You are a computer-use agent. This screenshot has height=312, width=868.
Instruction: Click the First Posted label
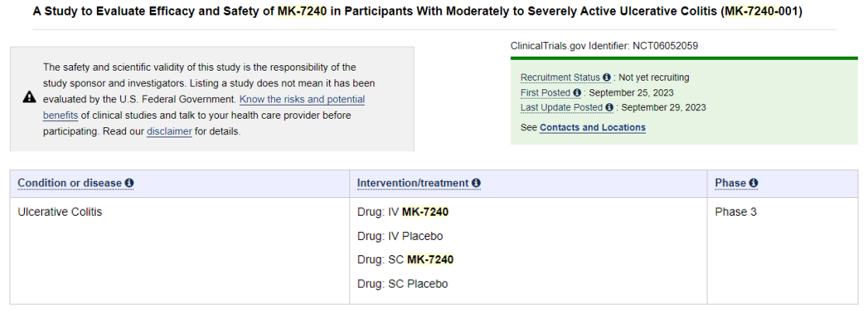(545, 92)
